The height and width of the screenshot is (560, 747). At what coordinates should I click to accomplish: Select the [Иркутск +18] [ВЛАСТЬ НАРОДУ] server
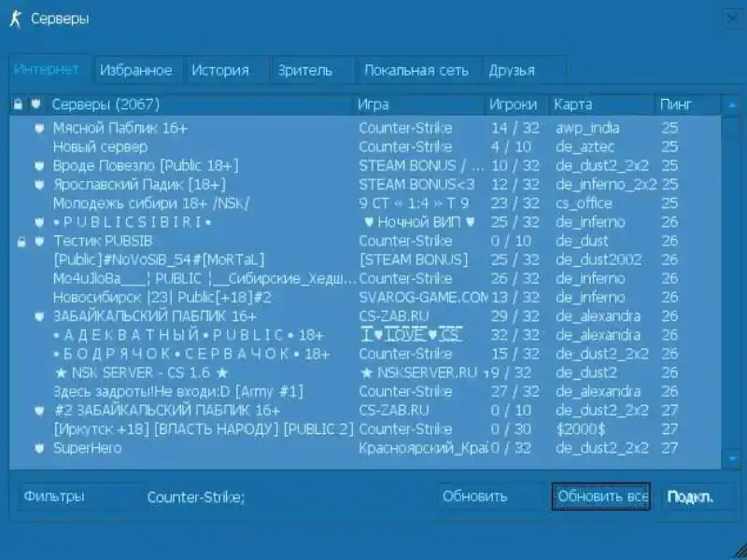pos(365,429)
